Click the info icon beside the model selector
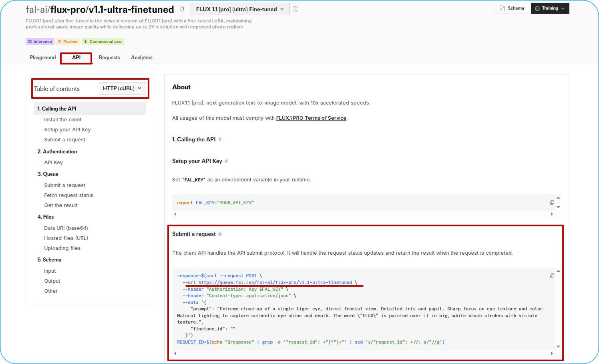599x364 pixels. (295, 9)
